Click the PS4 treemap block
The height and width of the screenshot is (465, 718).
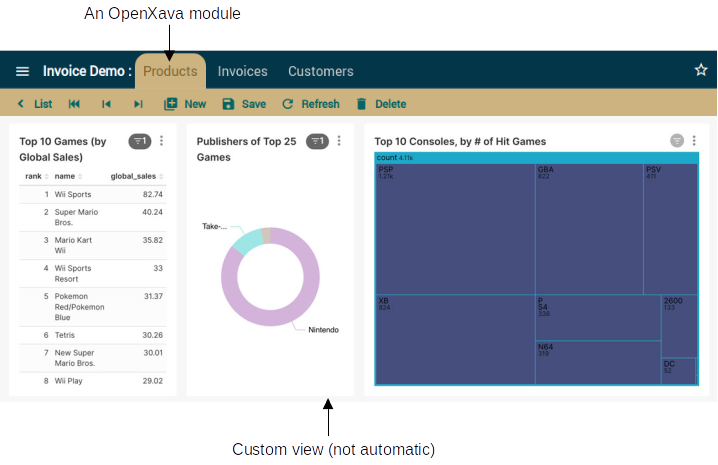point(598,318)
